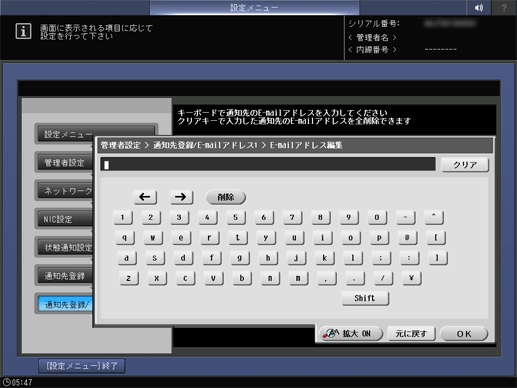Open the 管理者設定 sidebar item

tap(65, 162)
